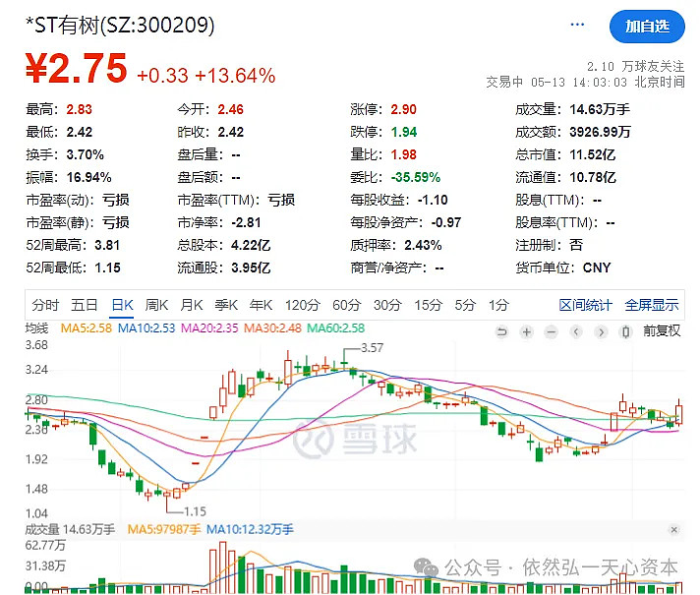Click the 成交量 value 14.63万手
This screenshot has width=700, height=595.
(600, 109)
